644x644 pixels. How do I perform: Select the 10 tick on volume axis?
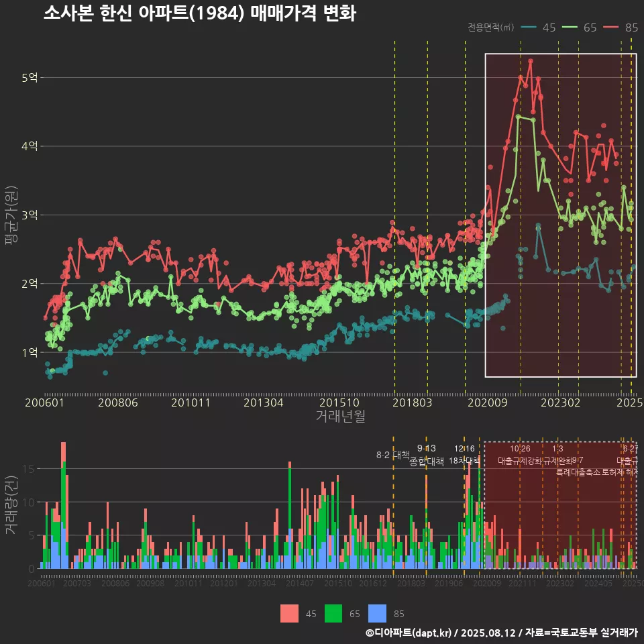(x=29, y=502)
